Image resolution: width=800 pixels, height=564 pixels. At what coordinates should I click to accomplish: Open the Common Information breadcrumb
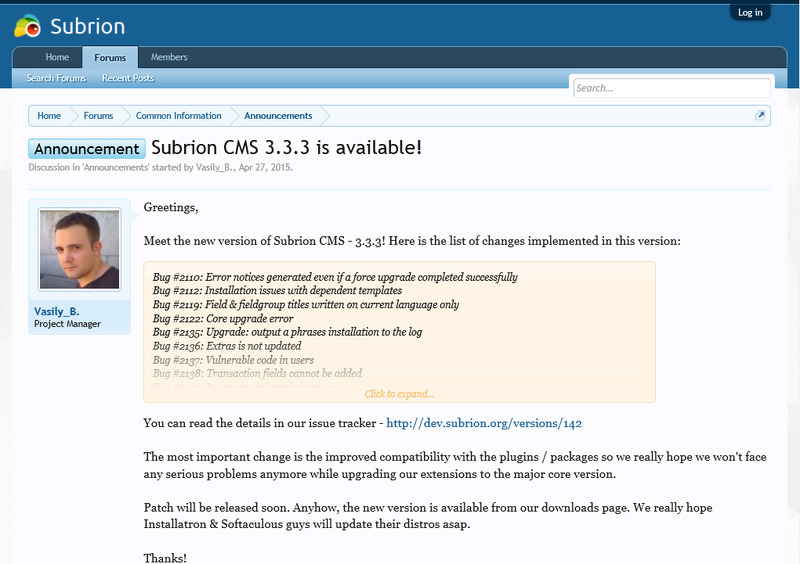point(178,116)
